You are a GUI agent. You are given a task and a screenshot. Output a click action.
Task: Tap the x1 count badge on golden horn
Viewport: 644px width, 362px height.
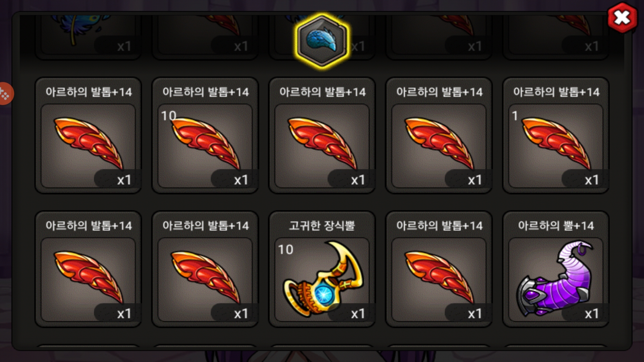[351, 313]
